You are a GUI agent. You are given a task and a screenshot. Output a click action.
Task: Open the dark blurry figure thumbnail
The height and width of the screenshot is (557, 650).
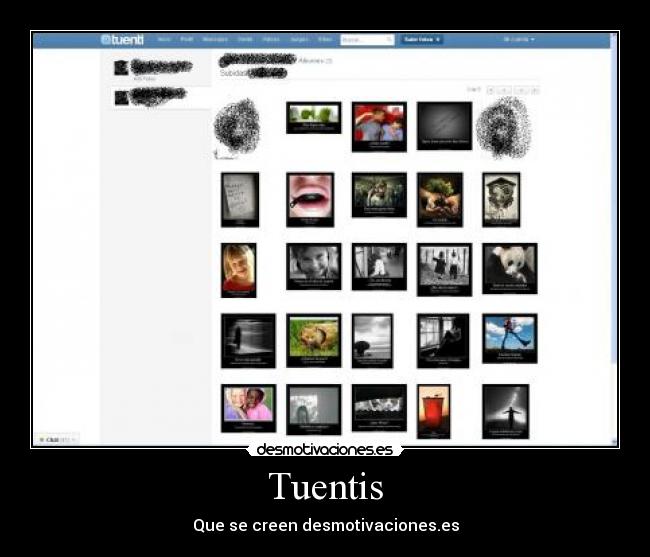tap(248, 341)
